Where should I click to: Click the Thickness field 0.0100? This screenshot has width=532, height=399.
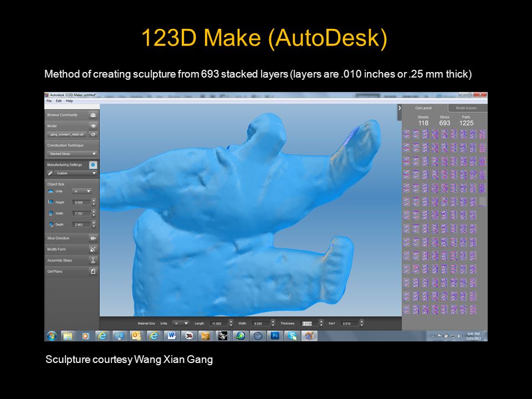[310, 323]
